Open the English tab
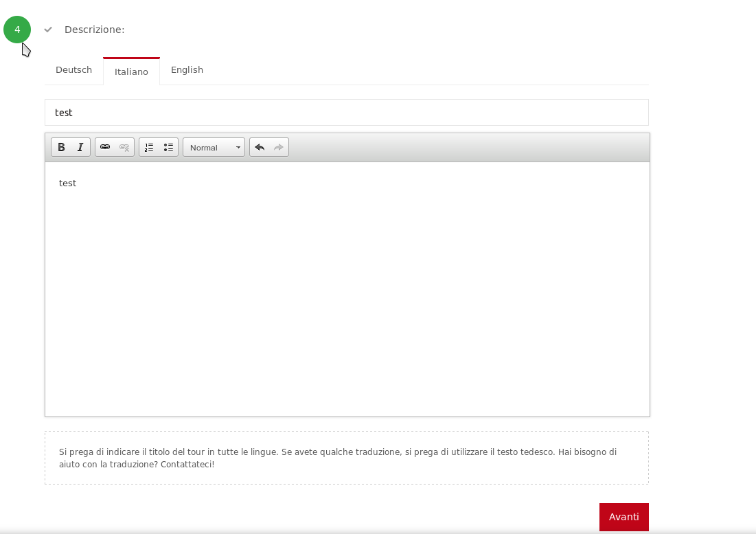 (187, 70)
